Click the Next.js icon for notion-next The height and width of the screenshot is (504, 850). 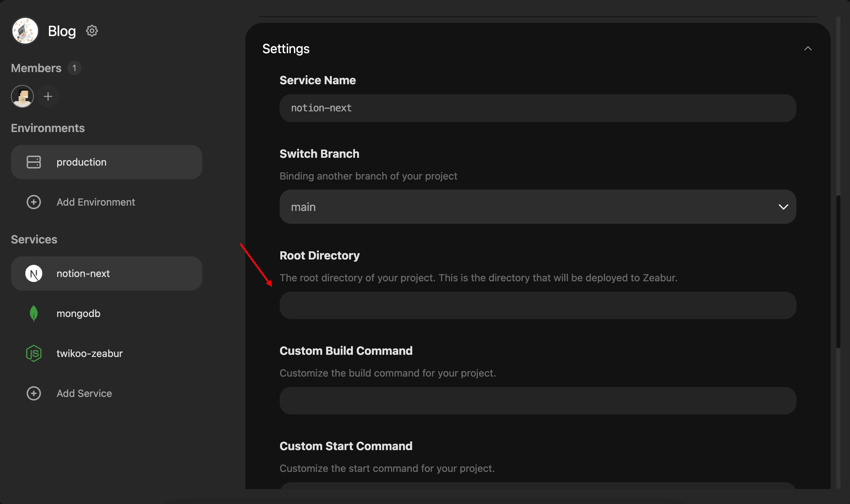pos(34,273)
